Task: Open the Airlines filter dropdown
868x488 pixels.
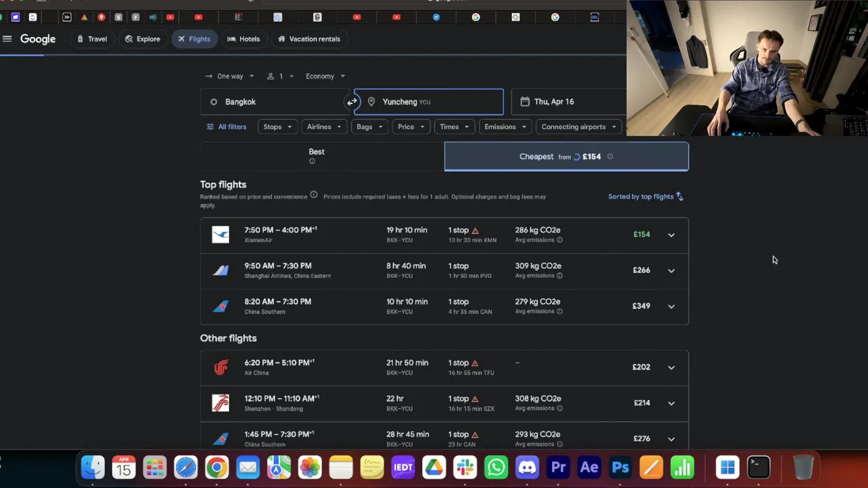Action: [x=324, y=127]
